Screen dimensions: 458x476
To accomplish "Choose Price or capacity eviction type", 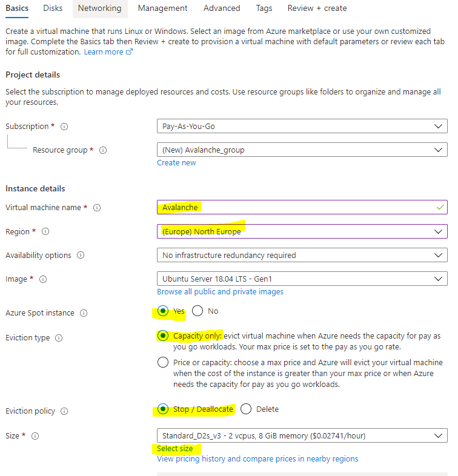I will (162, 363).
